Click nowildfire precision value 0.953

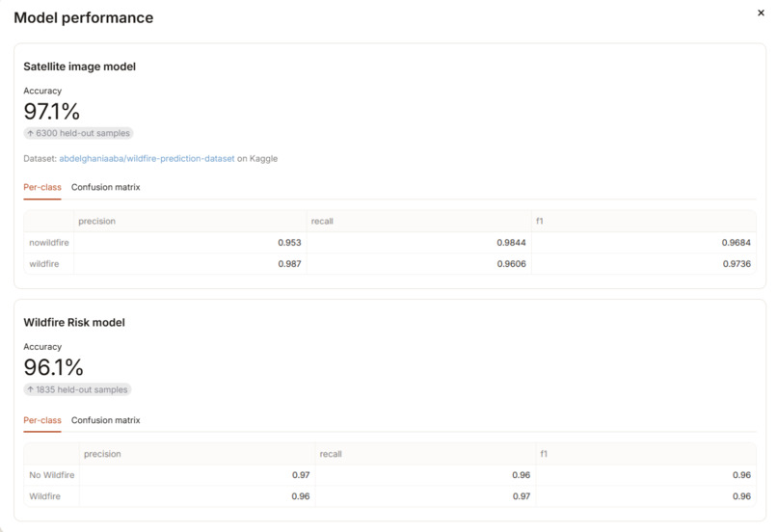coord(289,243)
